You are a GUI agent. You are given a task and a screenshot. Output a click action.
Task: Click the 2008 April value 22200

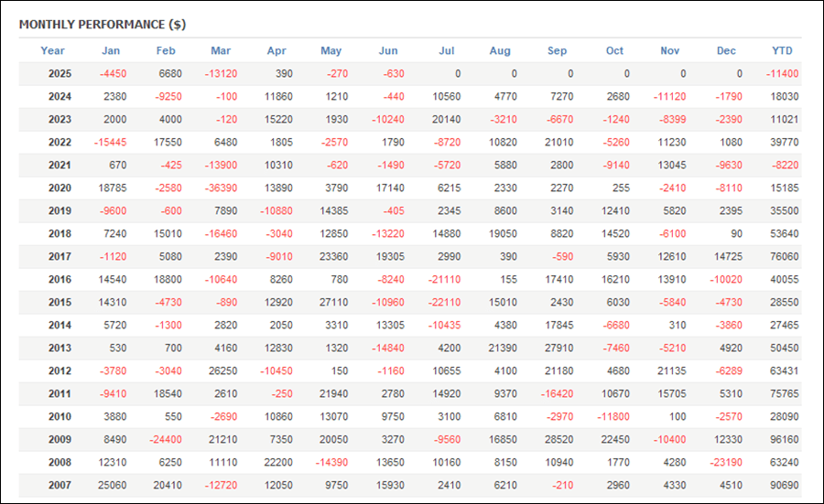pyautogui.click(x=278, y=462)
